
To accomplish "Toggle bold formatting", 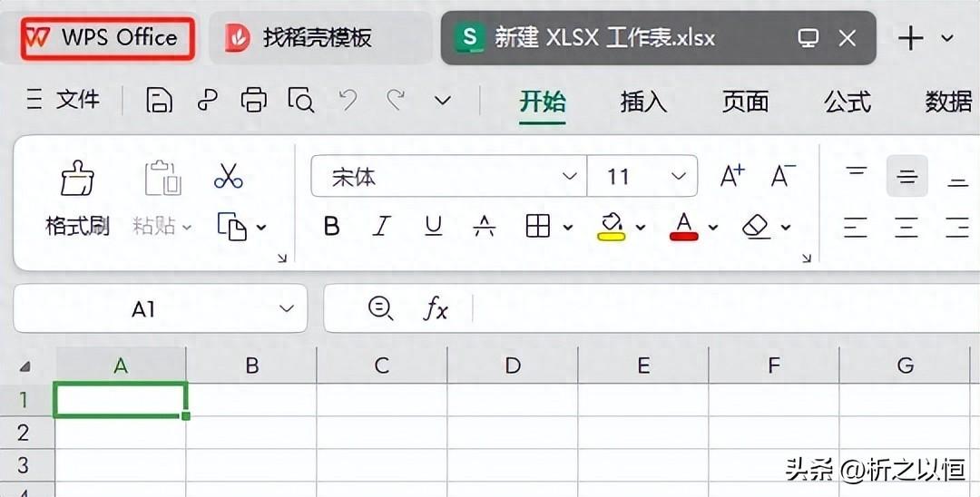I will pos(332,226).
